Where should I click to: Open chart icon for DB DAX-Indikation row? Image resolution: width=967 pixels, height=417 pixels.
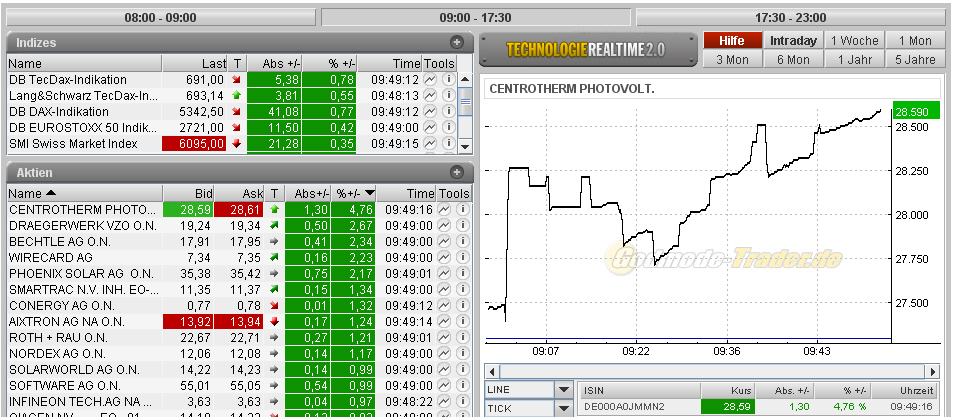click(x=431, y=112)
